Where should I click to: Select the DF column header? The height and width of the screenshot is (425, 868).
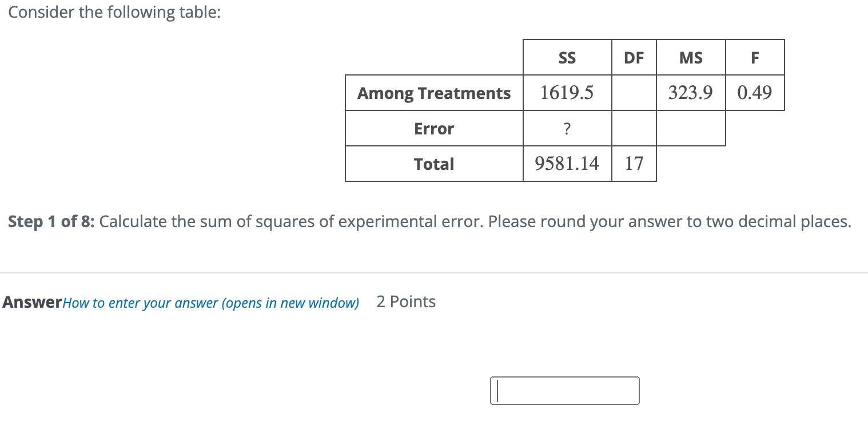click(634, 57)
